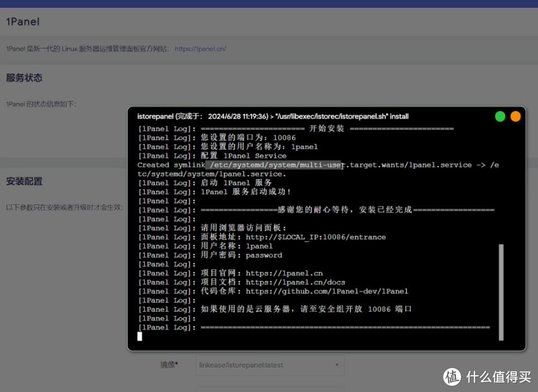Click the terminal's vertical scrollbar
This screenshot has height=392, width=538.
click(x=501, y=291)
